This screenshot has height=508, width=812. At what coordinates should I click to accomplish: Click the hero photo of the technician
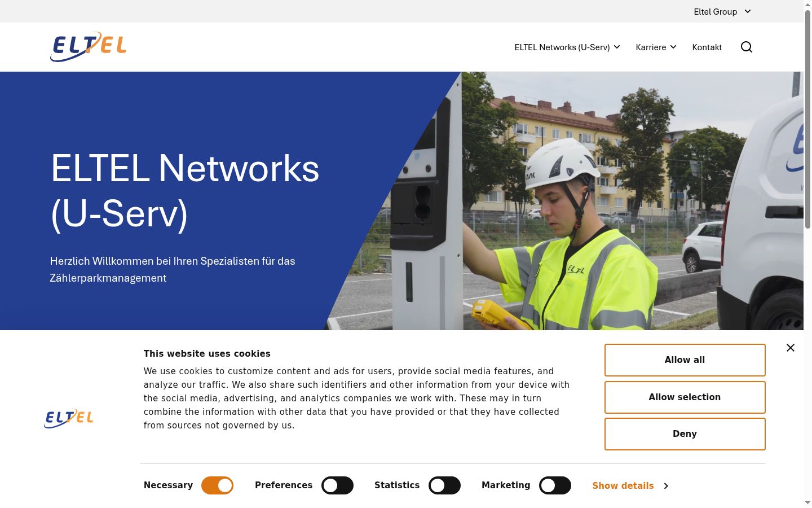point(564,201)
